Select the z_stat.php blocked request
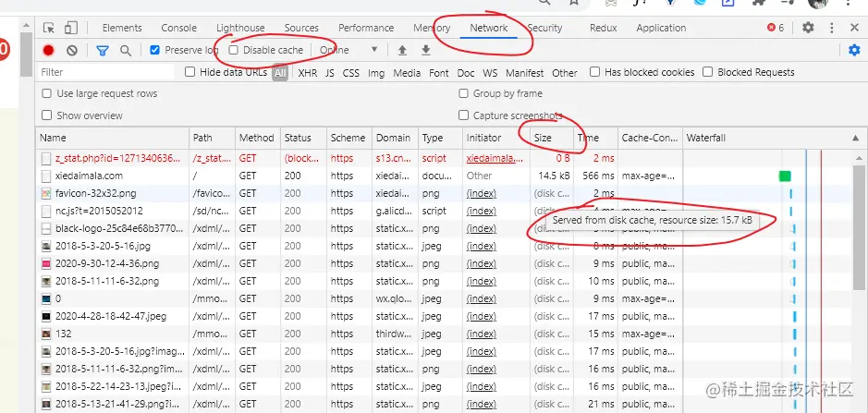The height and width of the screenshot is (413, 868). [445, 158]
